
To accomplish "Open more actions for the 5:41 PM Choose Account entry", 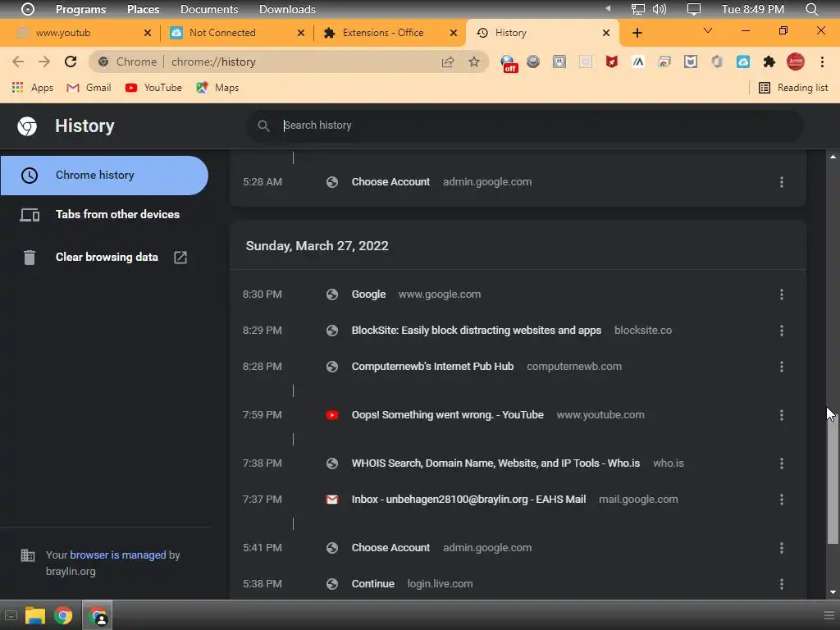I will (782, 547).
